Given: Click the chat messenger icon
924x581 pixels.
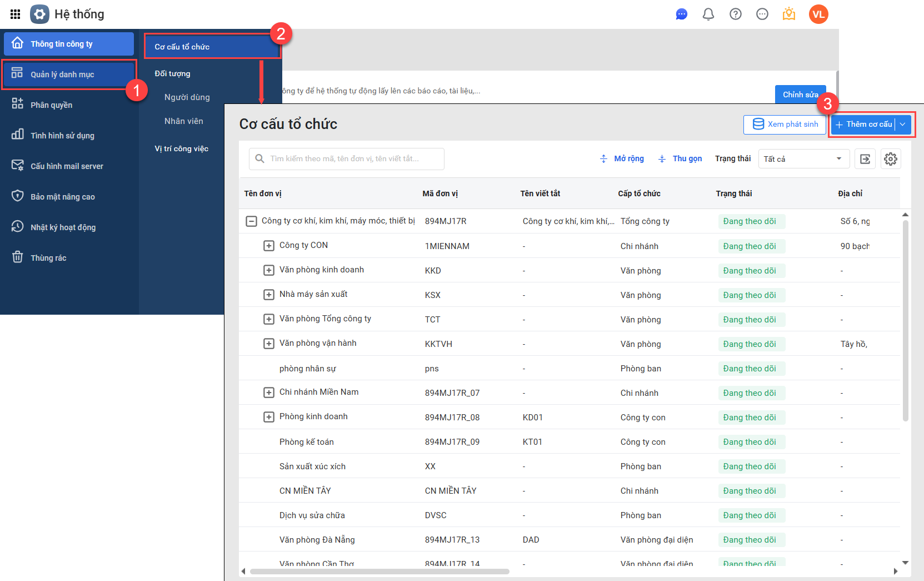Looking at the screenshot, I should 681,14.
